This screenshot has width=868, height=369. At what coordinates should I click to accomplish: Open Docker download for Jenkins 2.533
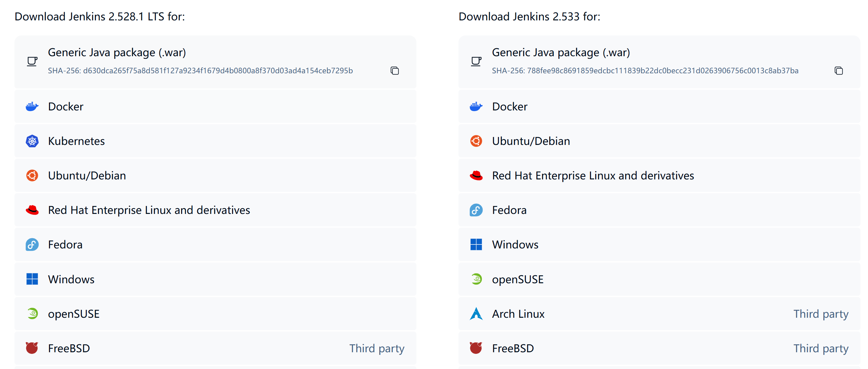509,106
